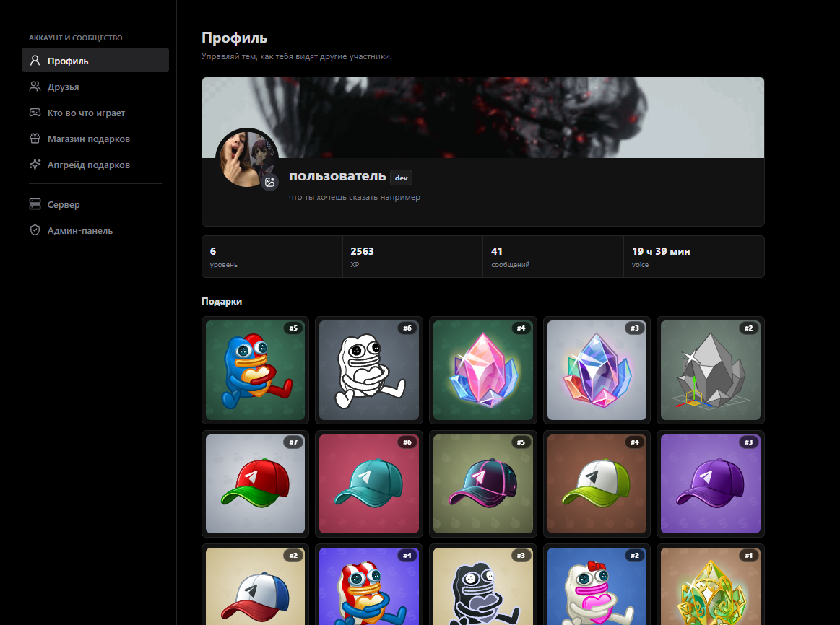This screenshot has height=625, width=840.
Task: Click the sparkle icon for Апгрейд подарков
Action: [x=35, y=165]
